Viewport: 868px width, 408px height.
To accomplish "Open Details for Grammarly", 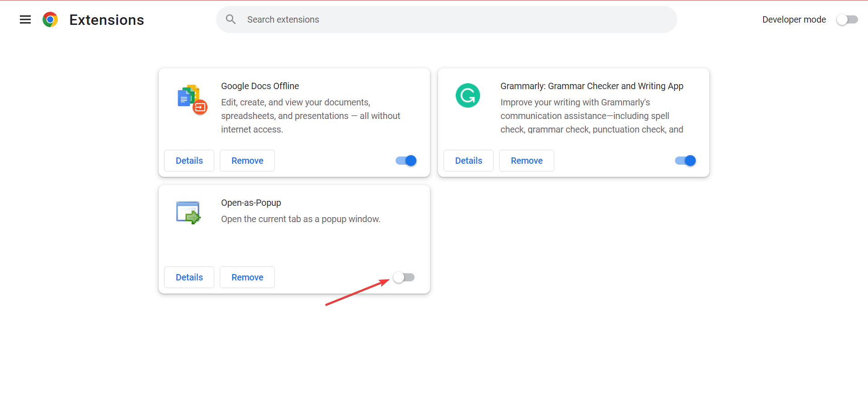I will pos(468,161).
